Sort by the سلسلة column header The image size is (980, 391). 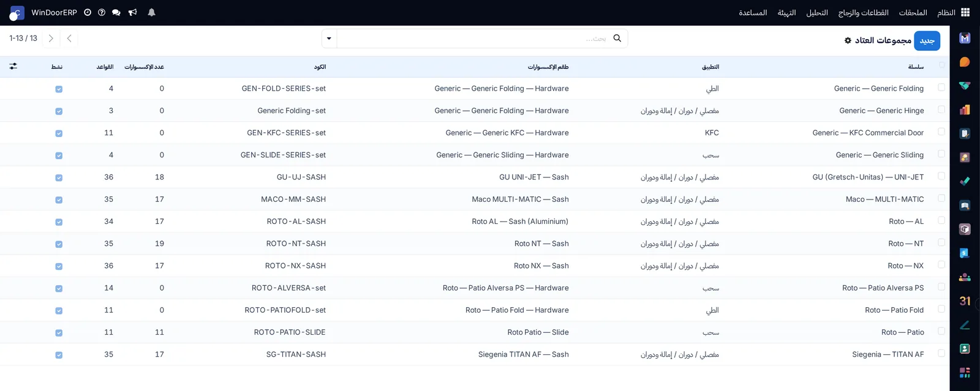pyautogui.click(x=916, y=67)
